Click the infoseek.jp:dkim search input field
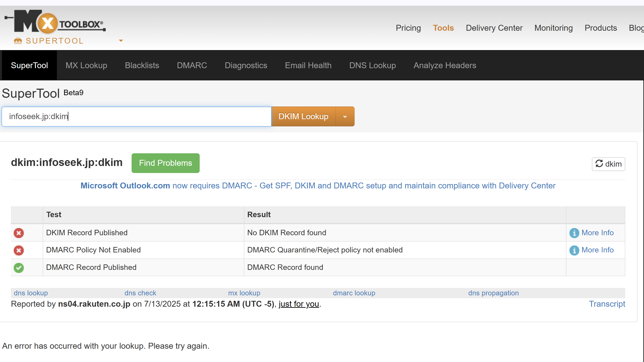This screenshot has height=362, width=644. pos(136,117)
